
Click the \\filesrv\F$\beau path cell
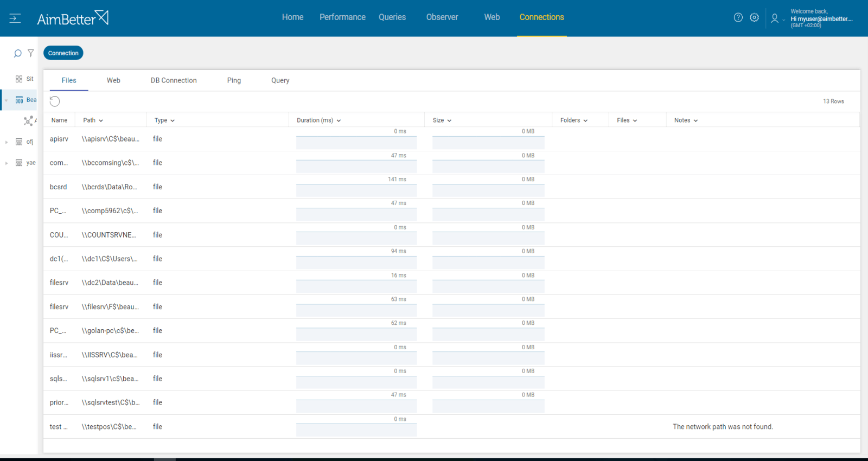[110, 307]
